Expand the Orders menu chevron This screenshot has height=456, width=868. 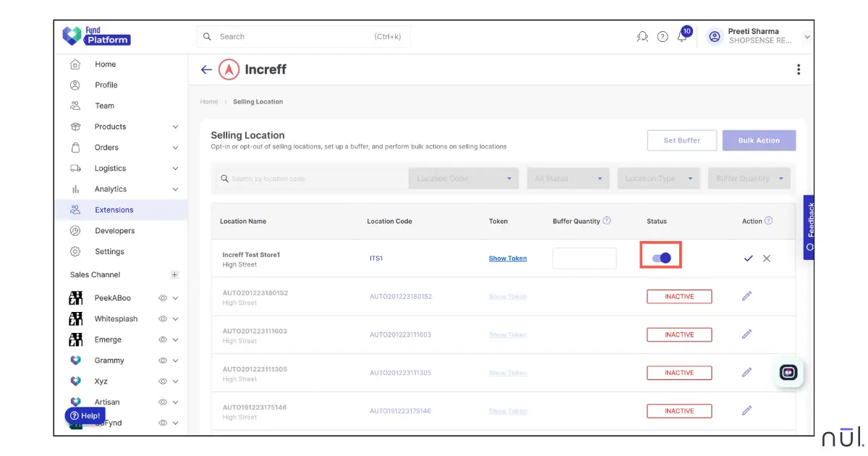[175, 148]
